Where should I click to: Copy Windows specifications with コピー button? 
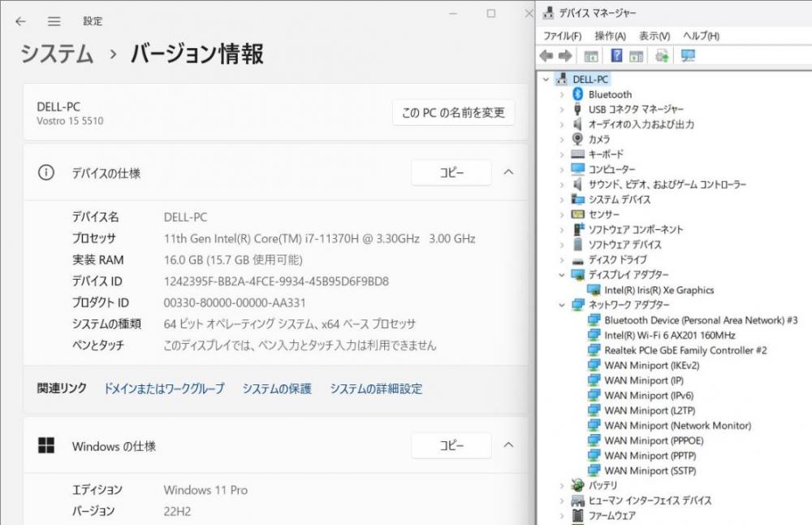(x=451, y=445)
